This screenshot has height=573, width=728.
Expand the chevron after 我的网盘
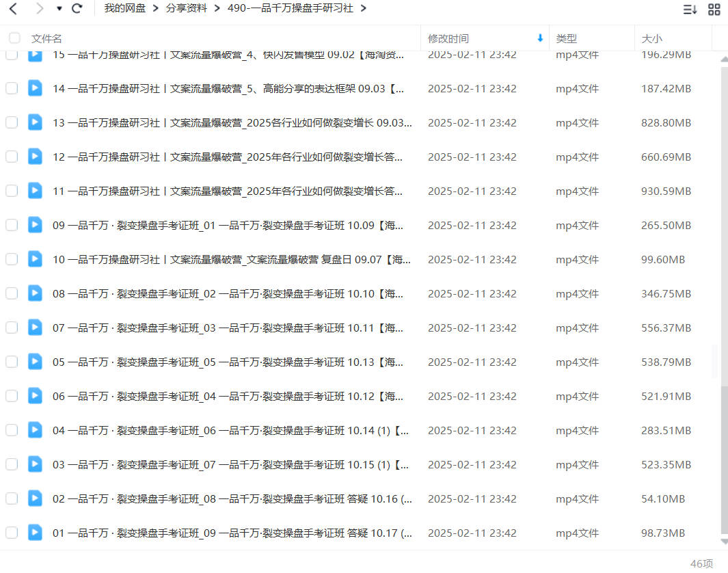point(156,8)
